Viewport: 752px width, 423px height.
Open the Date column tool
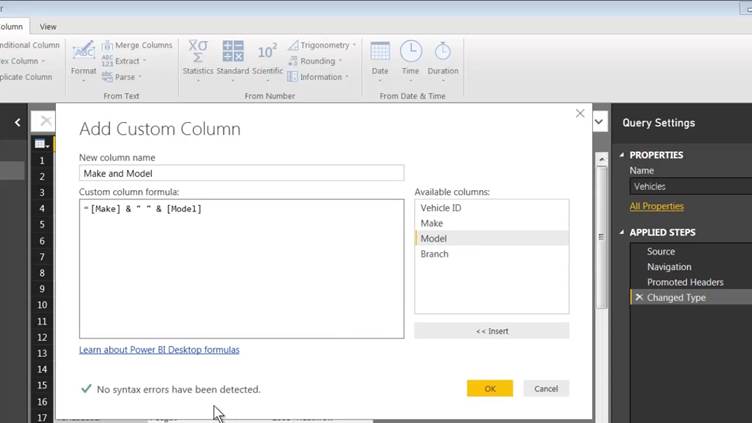(x=380, y=60)
